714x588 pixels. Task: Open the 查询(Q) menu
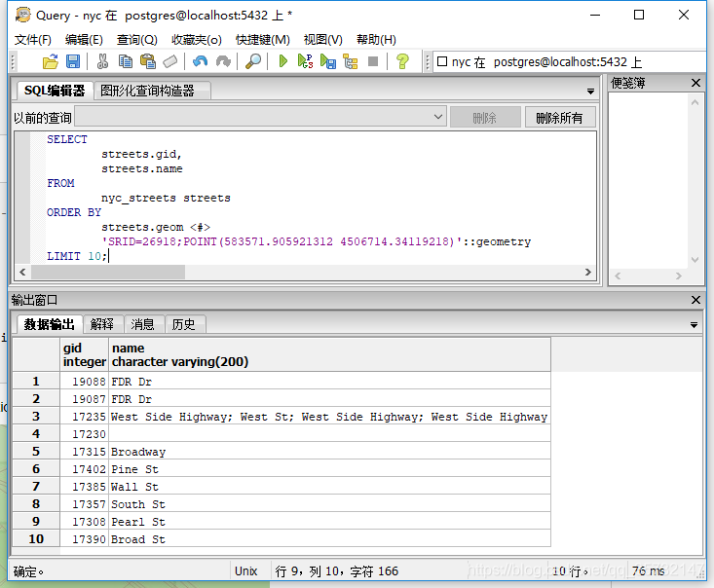click(x=136, y=40)
